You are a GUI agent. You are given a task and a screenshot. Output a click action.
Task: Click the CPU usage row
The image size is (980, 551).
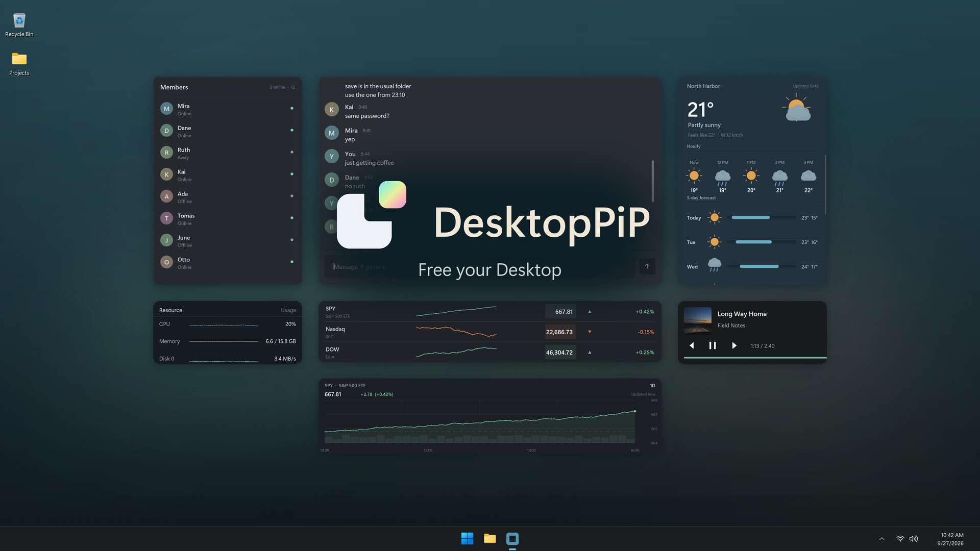pyautogui.click(x=228, y=324)
